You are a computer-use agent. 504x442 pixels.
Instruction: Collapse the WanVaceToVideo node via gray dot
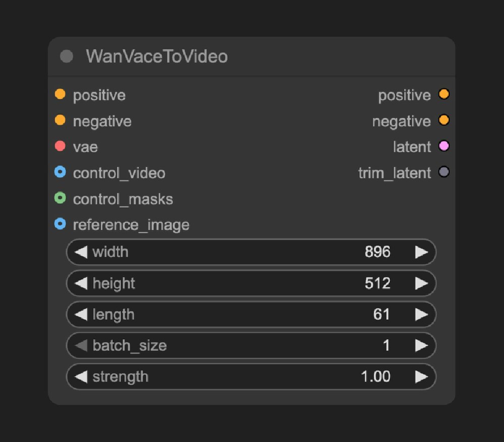coord(67,56)
